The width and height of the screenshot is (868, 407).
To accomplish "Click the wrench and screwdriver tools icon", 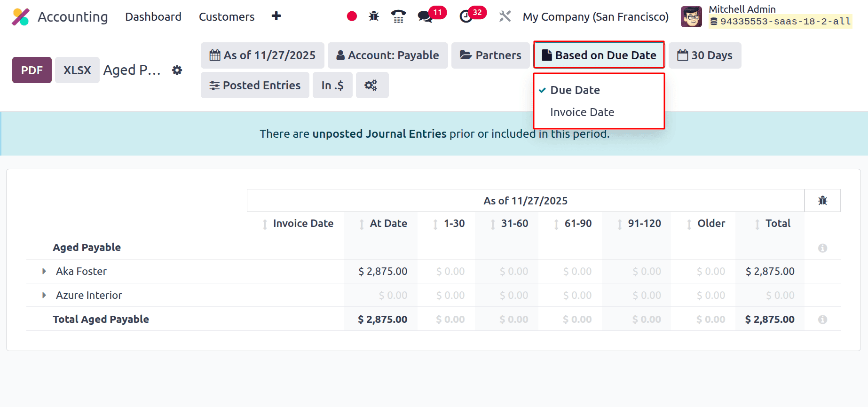I will pyautogui.click(x=505, y=16).
